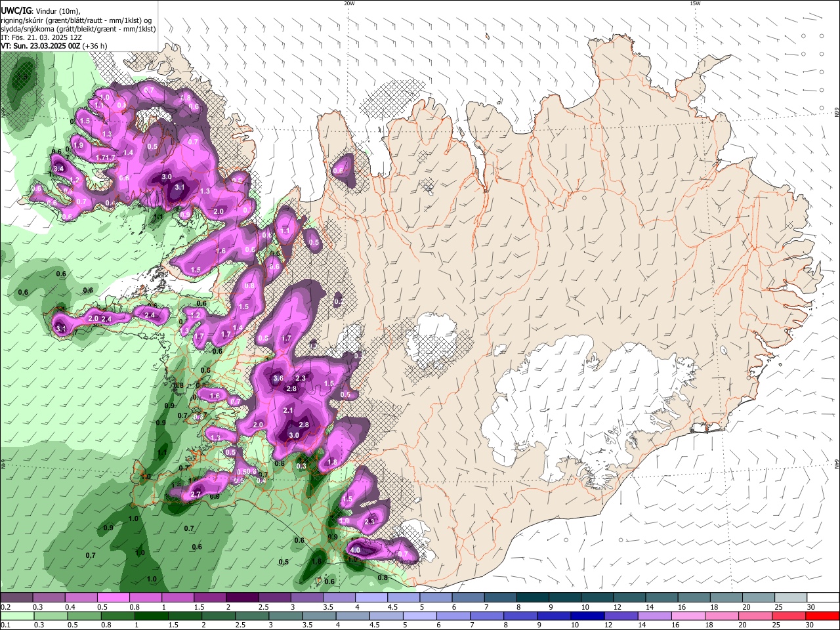Select upper legend pale grey swatch between 25 and 30
This screenshot has width=840, height=630.
790,598
